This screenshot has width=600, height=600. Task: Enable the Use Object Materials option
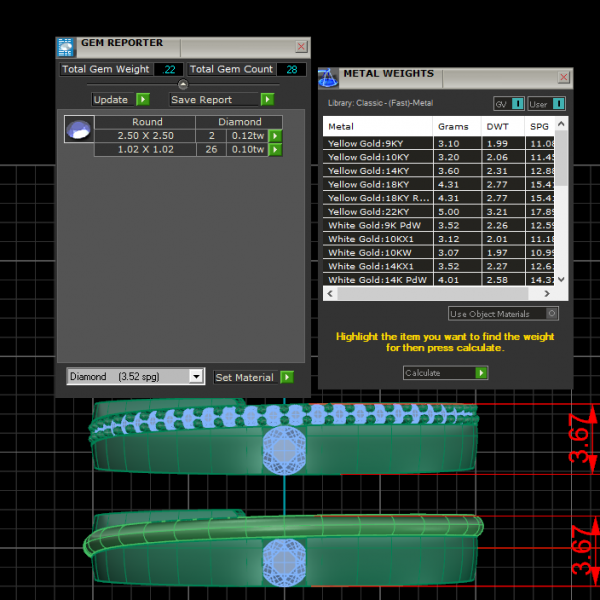pyautogui.click(x=552, y=314)
